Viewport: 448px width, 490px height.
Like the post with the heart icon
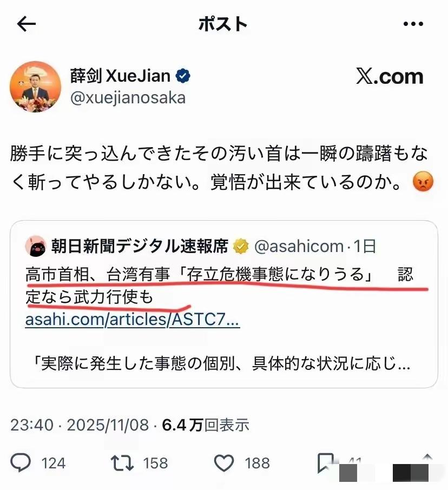224,463
